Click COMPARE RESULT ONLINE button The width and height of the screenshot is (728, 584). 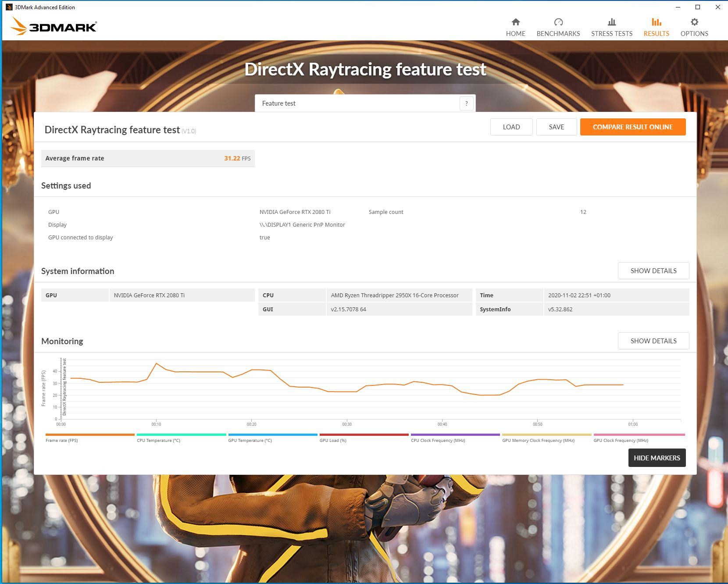click(633, 127)
